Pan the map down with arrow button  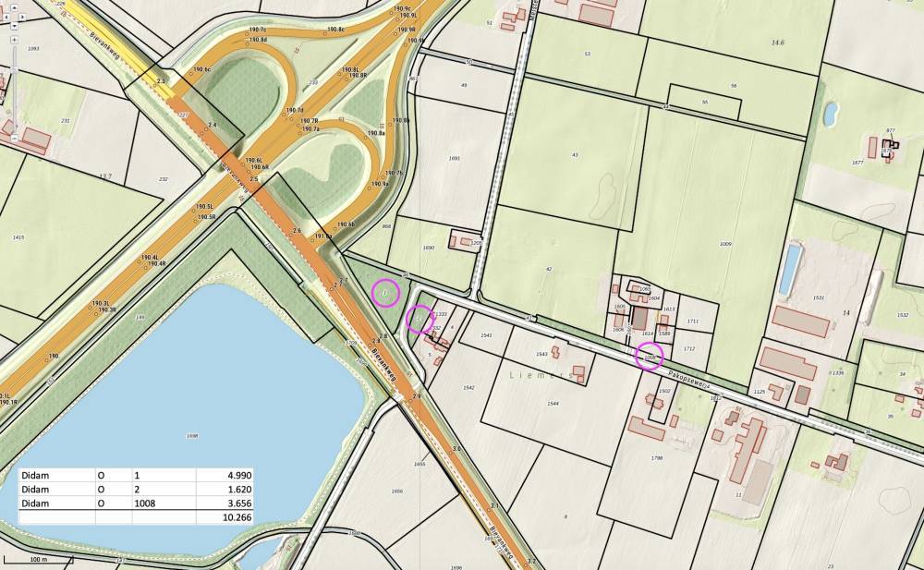[x=13, y=27]
